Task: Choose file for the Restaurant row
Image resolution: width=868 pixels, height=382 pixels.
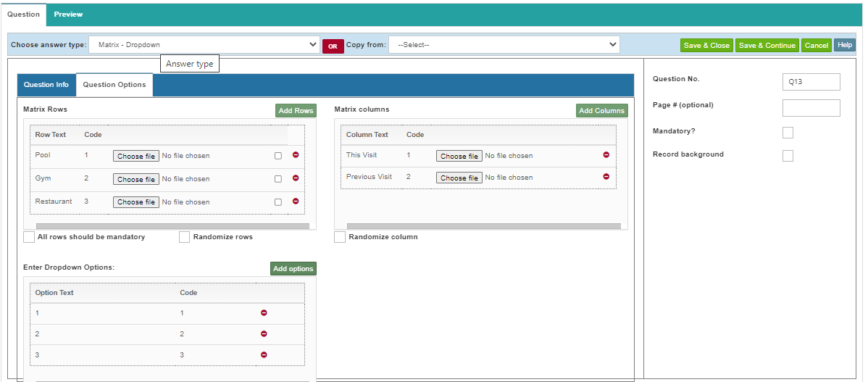Action: [x=136, y=202]
